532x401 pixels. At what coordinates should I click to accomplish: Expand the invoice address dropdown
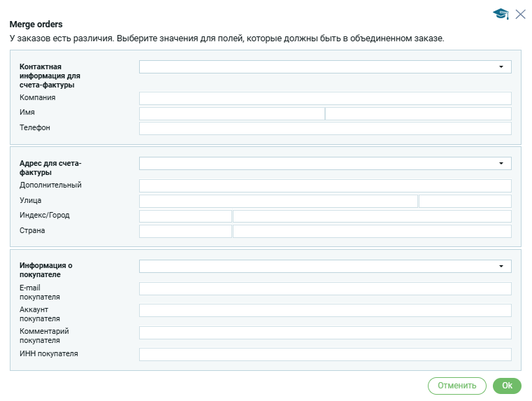click(x=325, y=164)
